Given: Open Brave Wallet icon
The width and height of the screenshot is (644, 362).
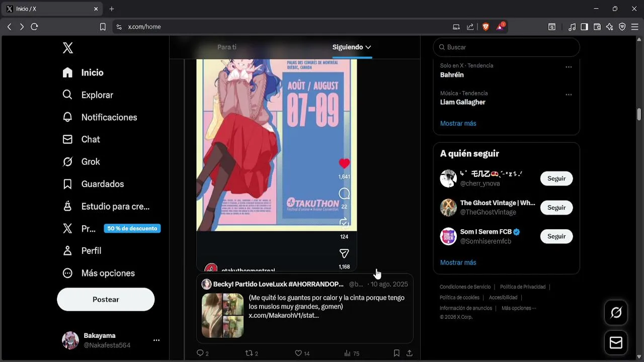Looking at the screenshot, I should 597,27.
